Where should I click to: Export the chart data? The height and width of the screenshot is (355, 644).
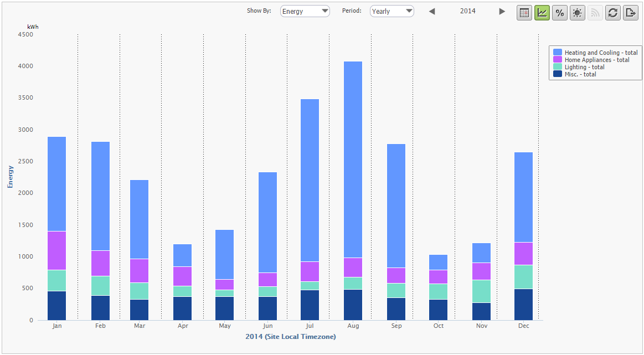click(x=631, y=13)
